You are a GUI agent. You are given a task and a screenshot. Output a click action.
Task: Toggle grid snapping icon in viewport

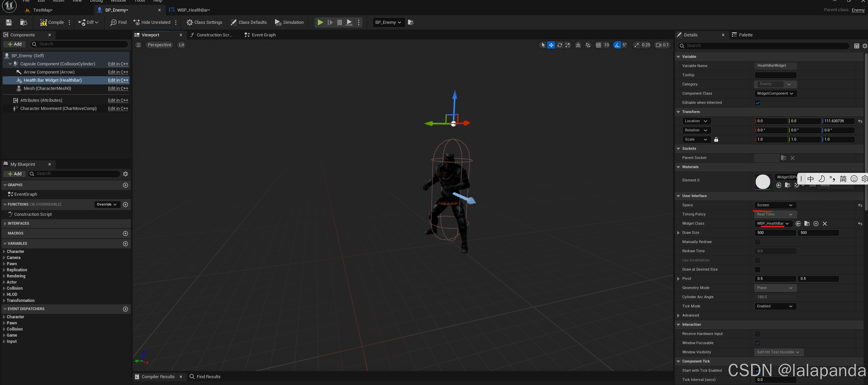point(598,45)
